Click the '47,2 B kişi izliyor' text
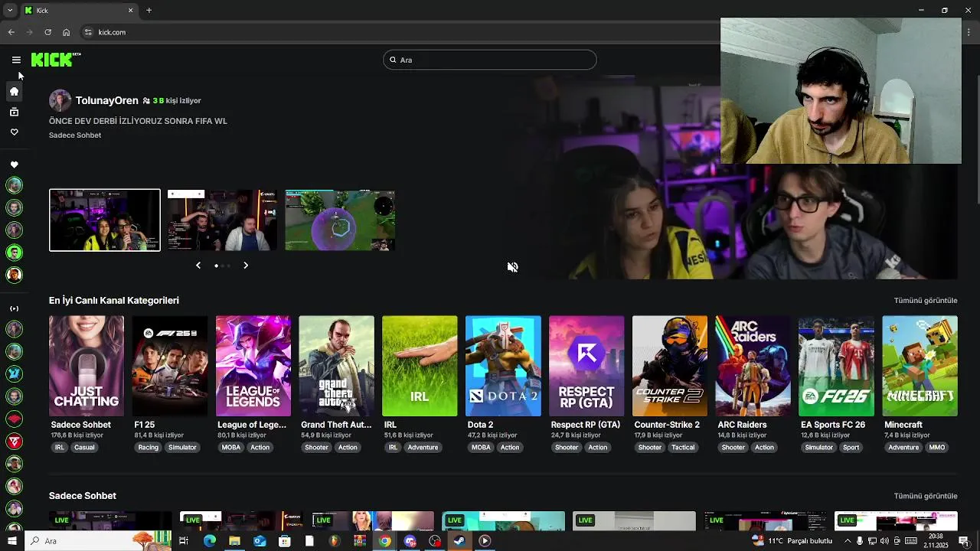980x551 pixels. point(492,435)
